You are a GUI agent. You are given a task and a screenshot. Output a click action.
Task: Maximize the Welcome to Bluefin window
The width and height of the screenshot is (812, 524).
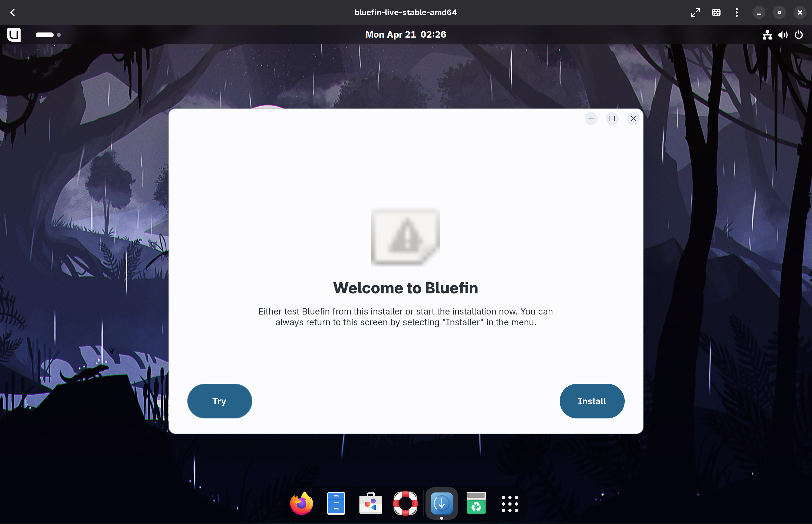(612, 119)
